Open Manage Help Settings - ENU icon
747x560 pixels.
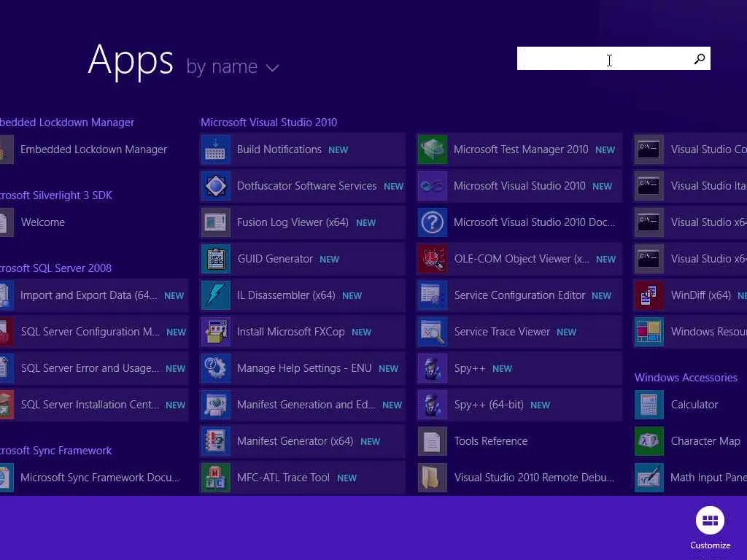(x=215, y=368)
